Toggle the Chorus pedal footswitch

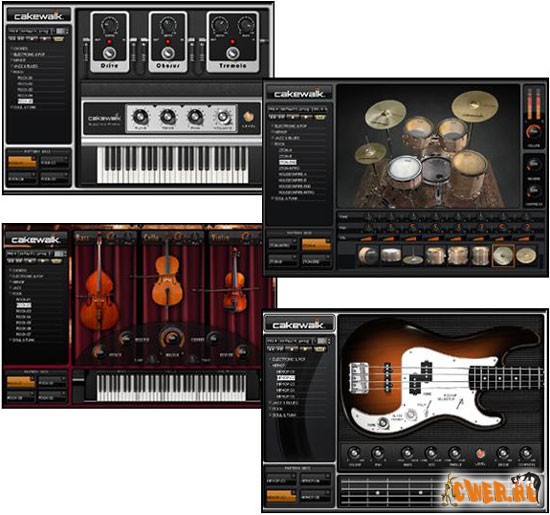click(167, 53)
